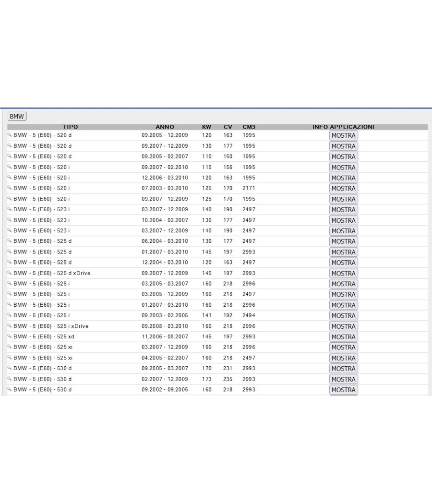432x504 pixels.
Task: Click MOSTRA for 520 d 110 kW
Action: coord(343,156)
